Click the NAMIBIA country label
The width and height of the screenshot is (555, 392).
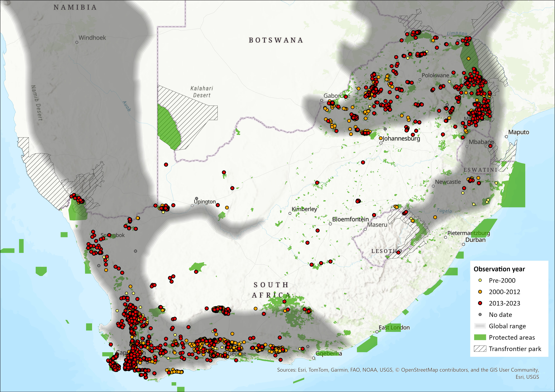point(75,7)
